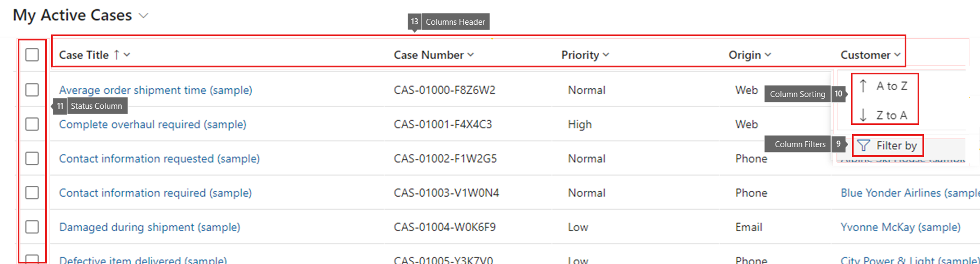Open the Customer column chevron menu
Image resolution: width=980 pixels, height=264 pixels.
897,55
